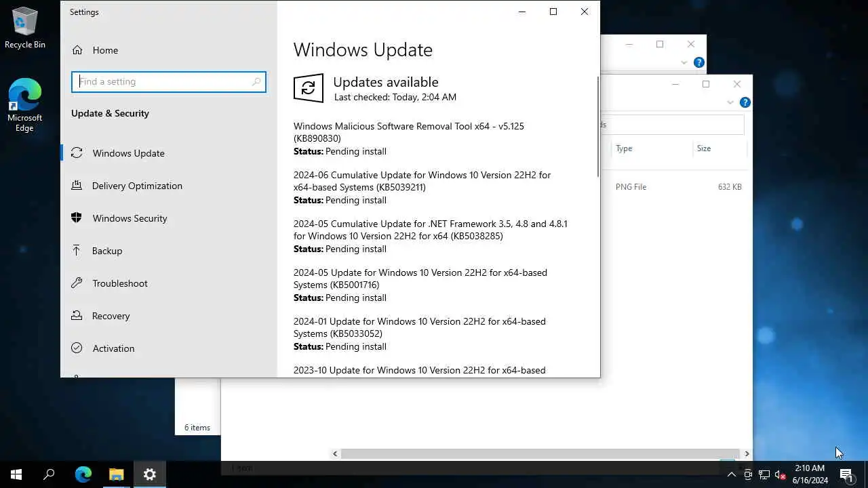Viewport: 868px width, 488px height.
Task: Click the refresh icon beside Updates available
Action: (x=309, y=88)
